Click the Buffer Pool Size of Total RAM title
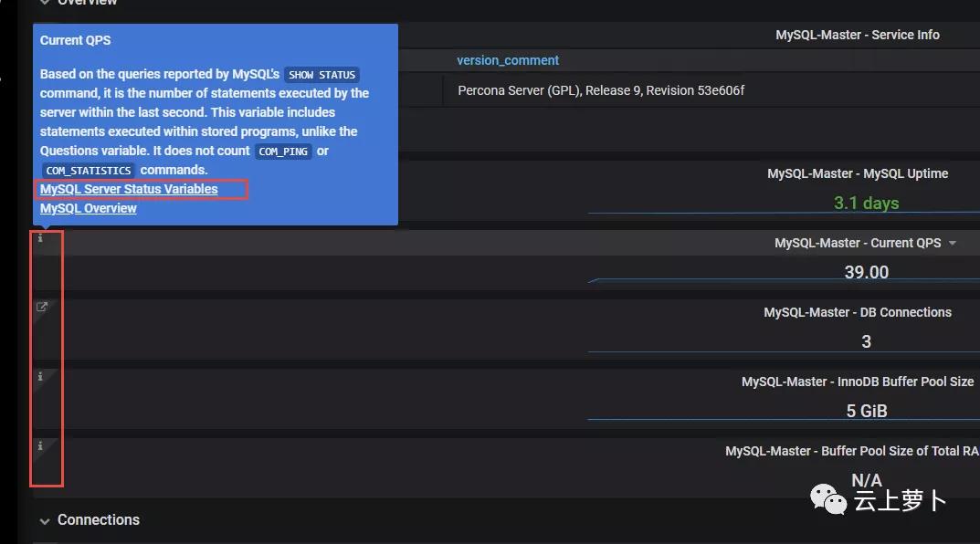 852,451
